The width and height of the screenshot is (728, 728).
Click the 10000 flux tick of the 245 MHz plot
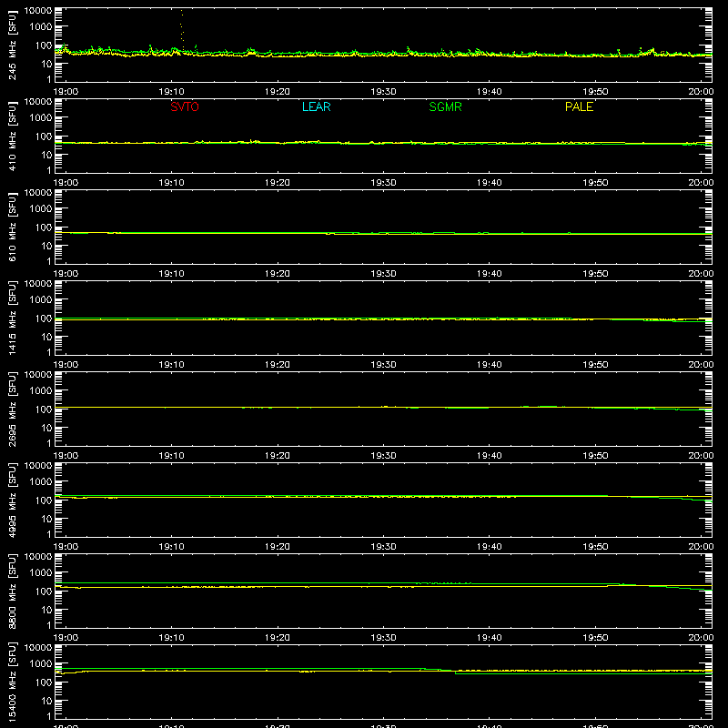(x=38, y=11)
